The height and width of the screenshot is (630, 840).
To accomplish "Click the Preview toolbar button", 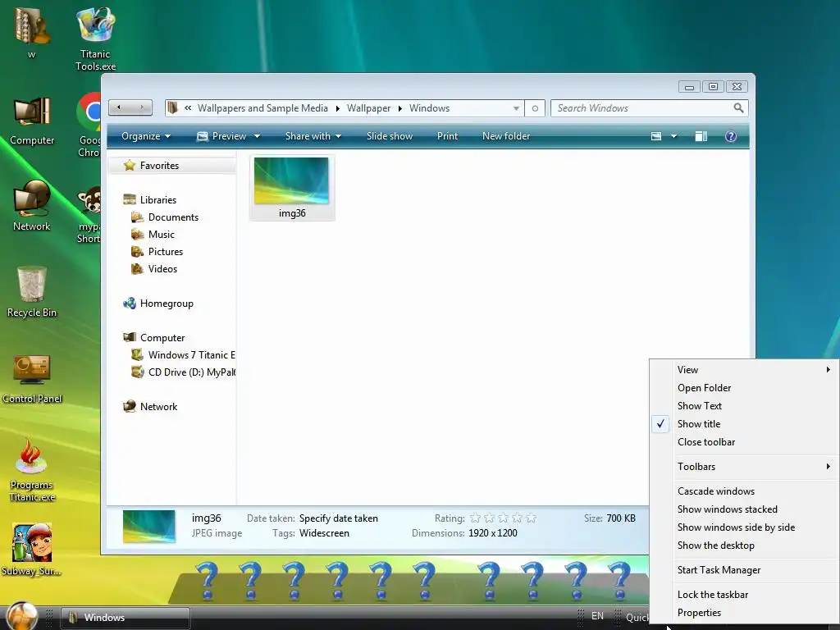I will coord(221,136).
